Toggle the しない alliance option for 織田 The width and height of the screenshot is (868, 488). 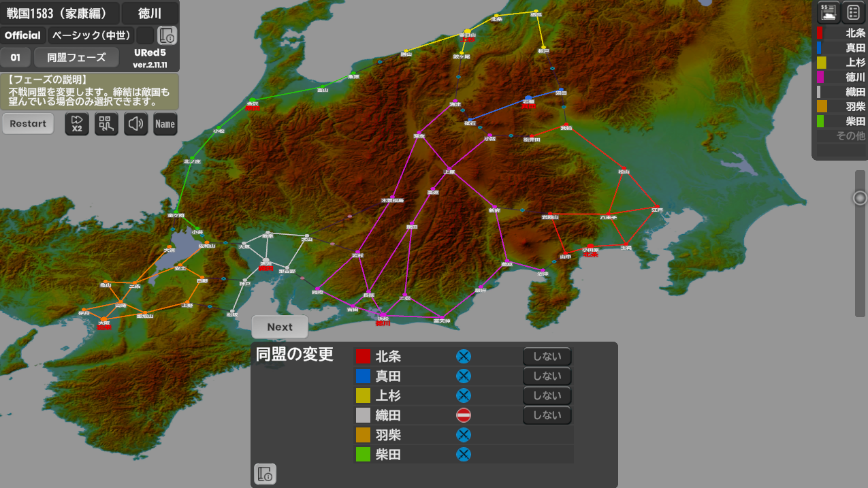tap(547, 415)
